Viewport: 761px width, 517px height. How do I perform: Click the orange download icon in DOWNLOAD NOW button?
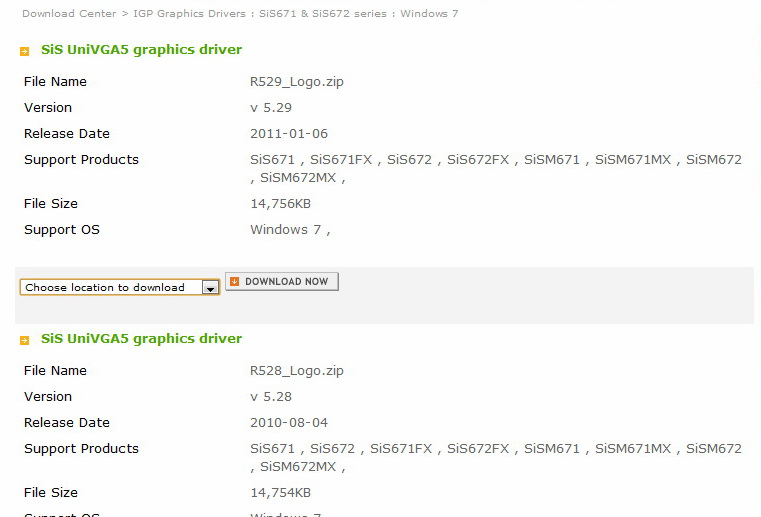[234, 282]
